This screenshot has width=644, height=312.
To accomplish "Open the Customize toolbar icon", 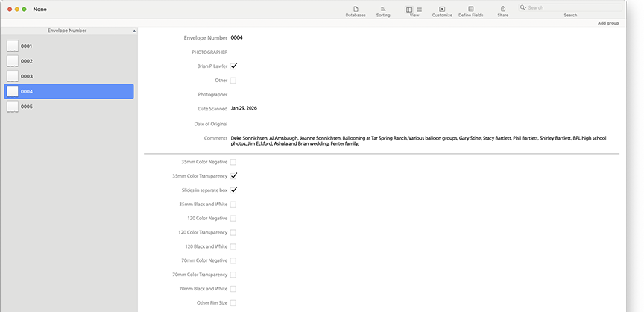I will (442, 9).
